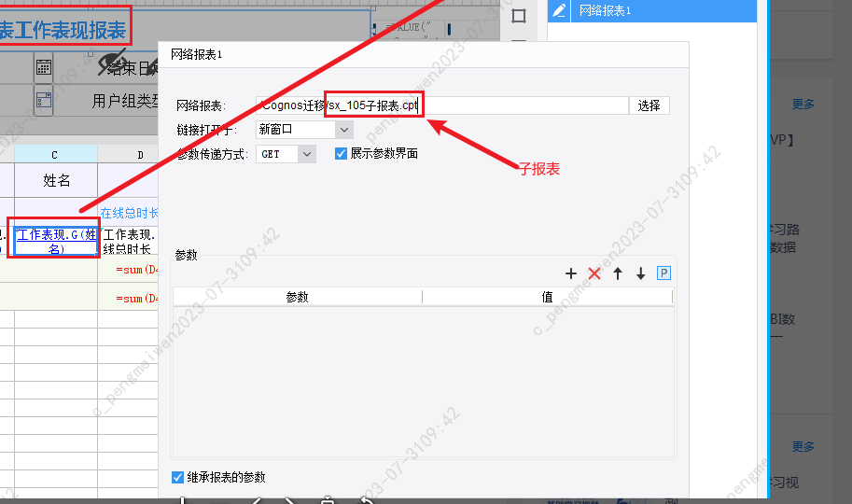Viewport: 852px width, 504px height.
Task: Move parameter down with down arrow
Action: tap(640, 273)
